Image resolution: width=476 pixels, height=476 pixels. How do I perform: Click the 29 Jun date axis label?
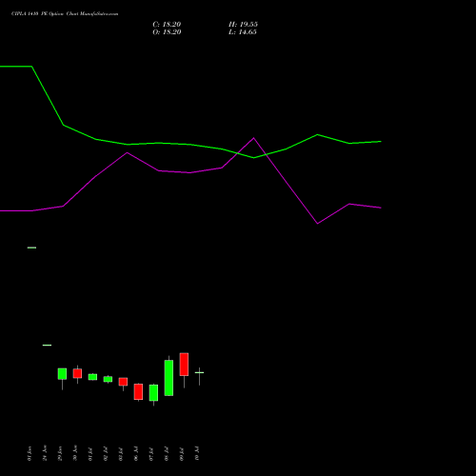coord(60,453)
